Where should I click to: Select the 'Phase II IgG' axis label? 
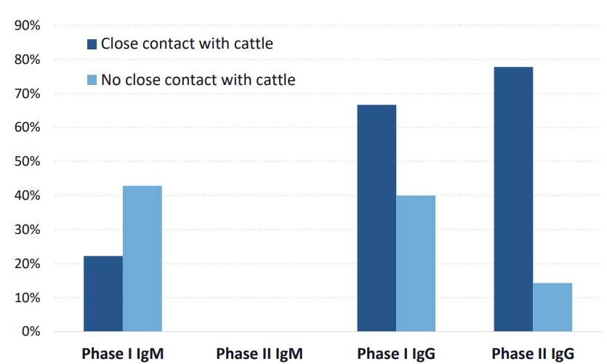tap(533, 354)
